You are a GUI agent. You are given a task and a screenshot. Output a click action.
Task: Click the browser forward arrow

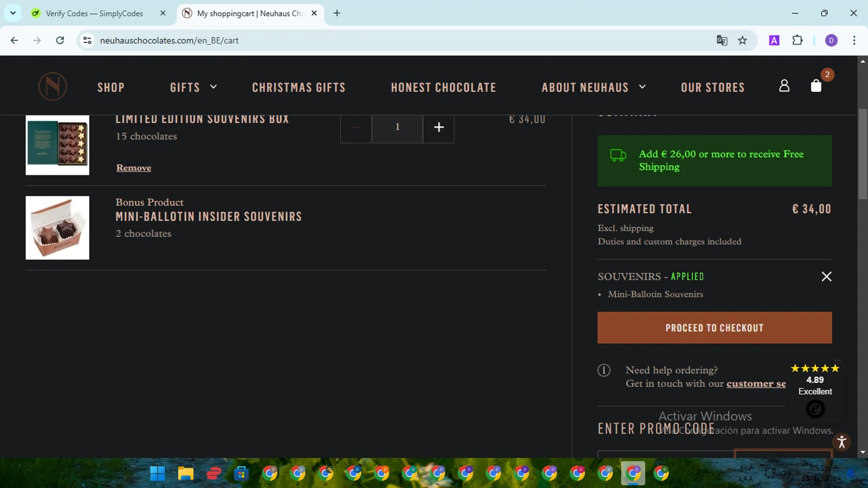click(37, 41)
